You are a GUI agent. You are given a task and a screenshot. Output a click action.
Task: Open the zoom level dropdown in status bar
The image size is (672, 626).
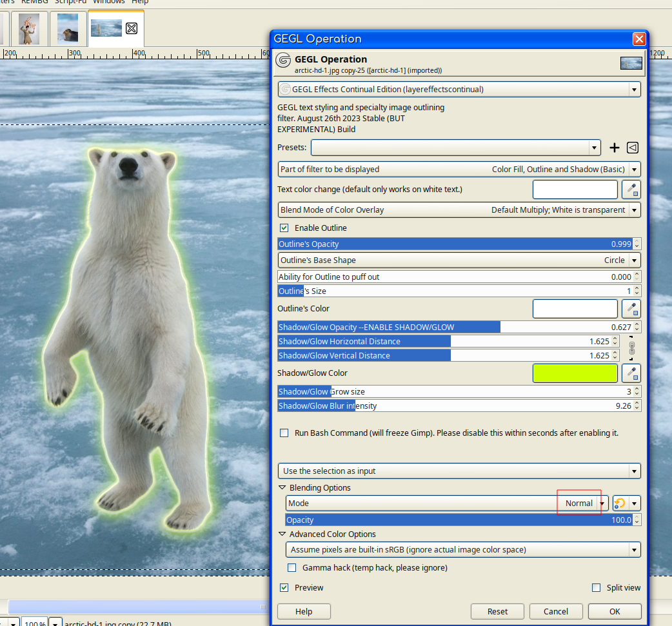pos(55,623)
